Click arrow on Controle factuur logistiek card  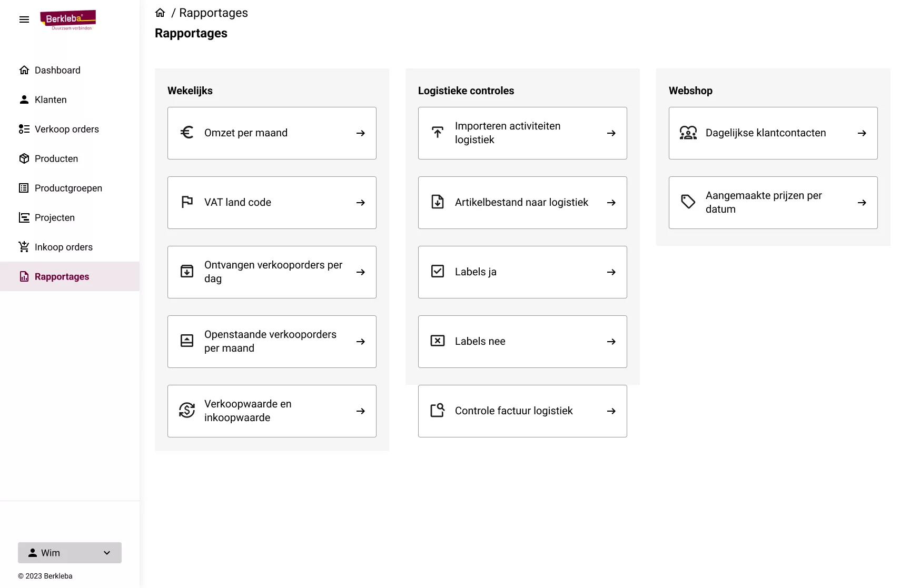(611, 411)
